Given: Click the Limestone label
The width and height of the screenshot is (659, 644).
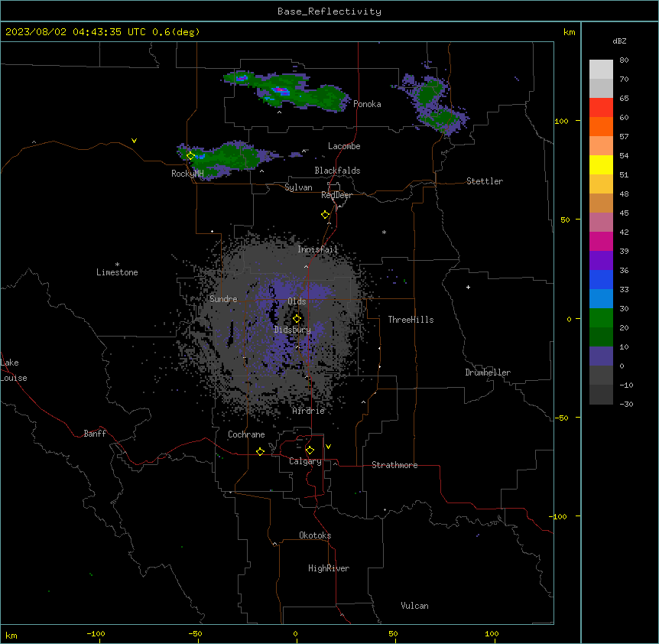Looking at the screenshot, I should [x=117, y=272].
